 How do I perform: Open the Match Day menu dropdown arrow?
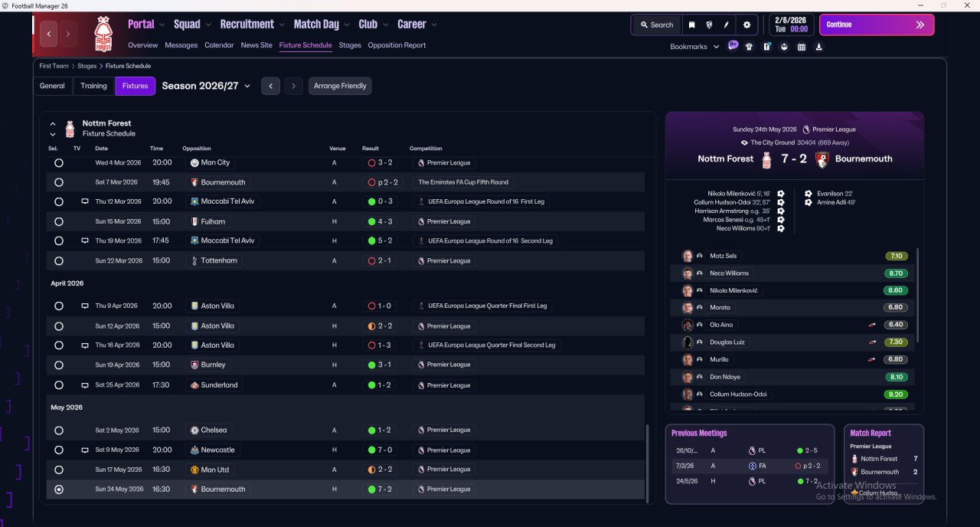point(347,25)
